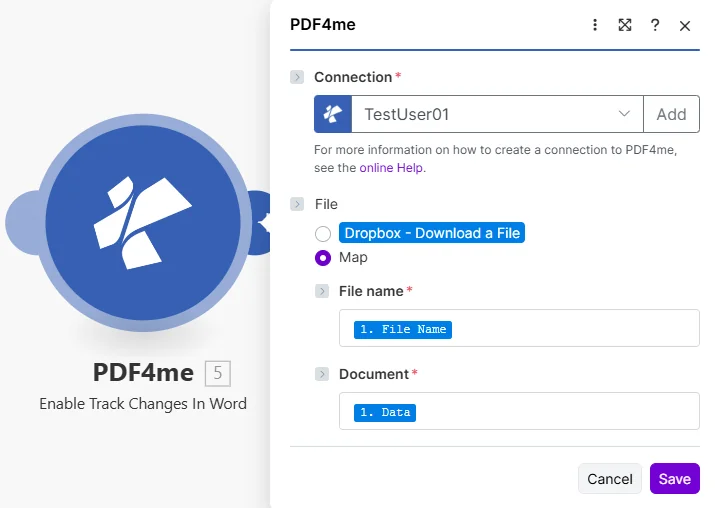
Task: Click the module number 5 badge
Action: [x=218, y=373]
